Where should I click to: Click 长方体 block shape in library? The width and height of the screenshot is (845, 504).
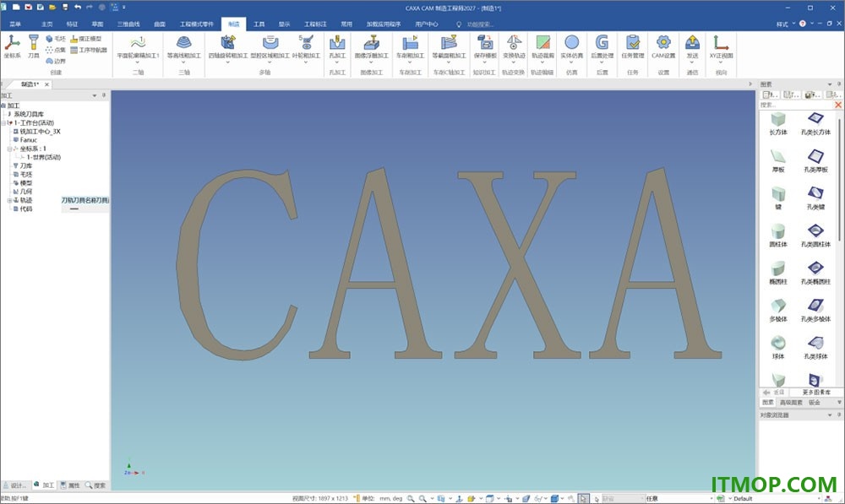tap(778, 124)
